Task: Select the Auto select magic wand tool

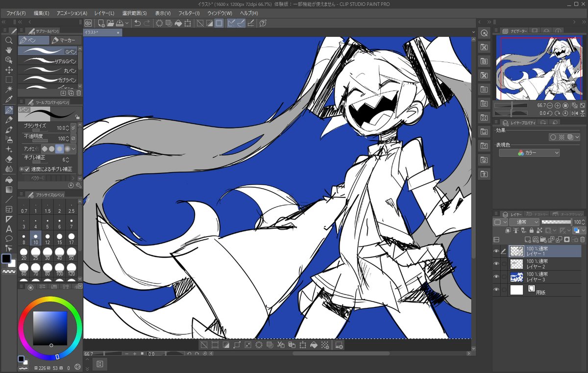Action: pyautogui.click(x=9, y=89)
